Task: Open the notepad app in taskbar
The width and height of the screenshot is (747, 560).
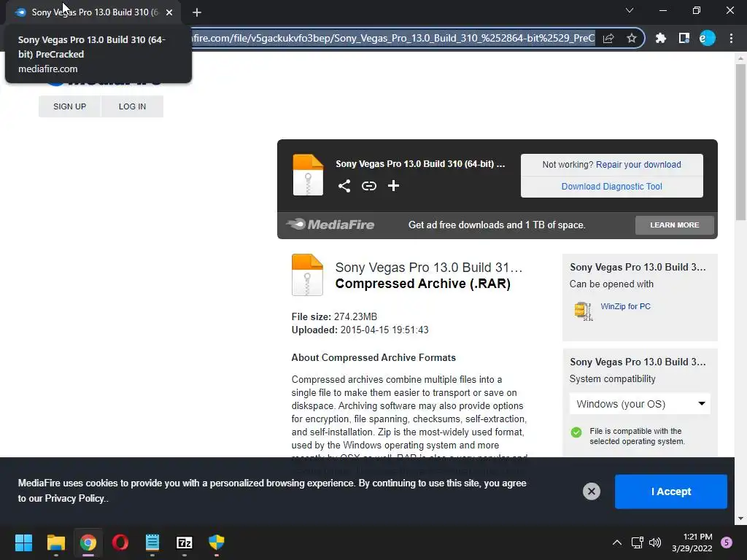Action: (x=152, y=542)
